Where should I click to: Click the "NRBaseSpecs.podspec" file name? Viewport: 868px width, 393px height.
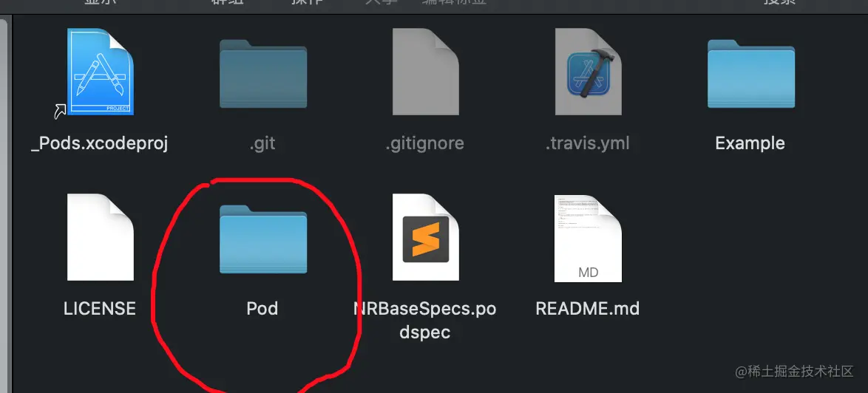coord(424,320)
